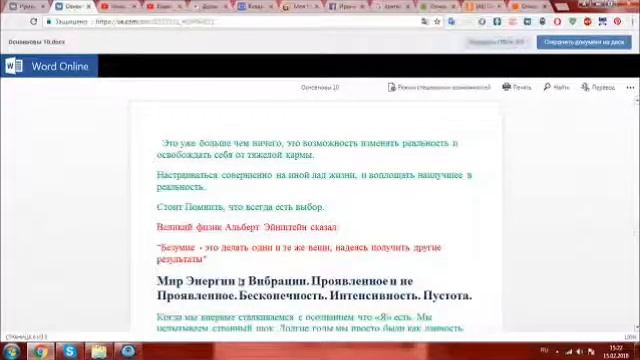This screenshot has width=640, height=360.
Task: Click the Opera-style red O extension icon
Action: 557,22
